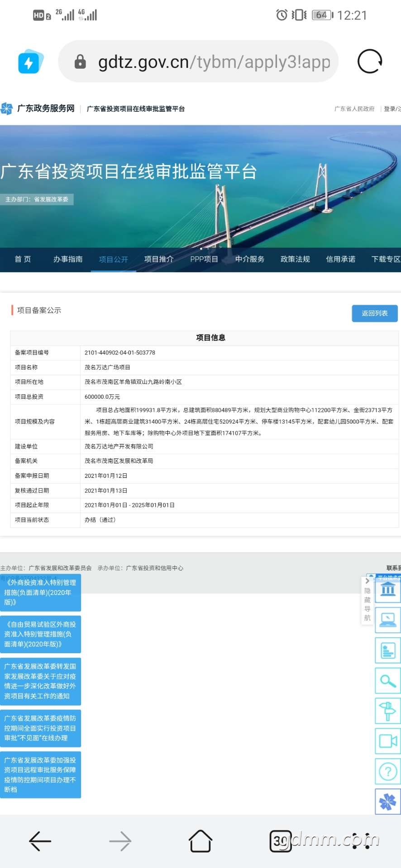Screen dimensions: 401x868
Task: Open the signpost guide sidebar icon
Action: click(388, 711)
